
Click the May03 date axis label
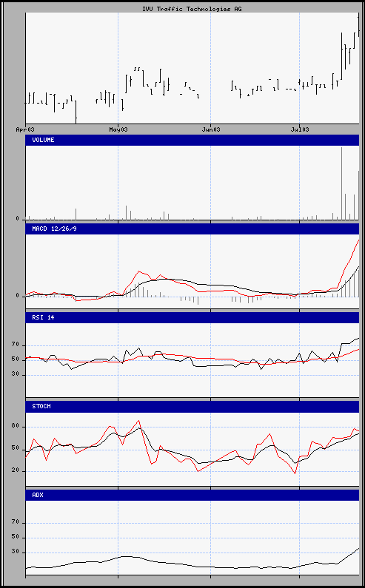click(118, 129)
